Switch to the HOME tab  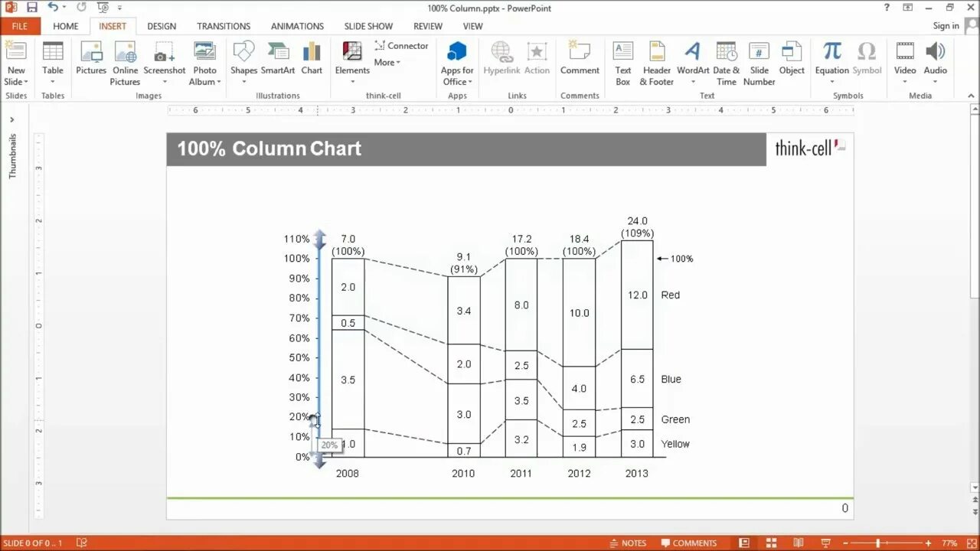[x=65, y=26]
